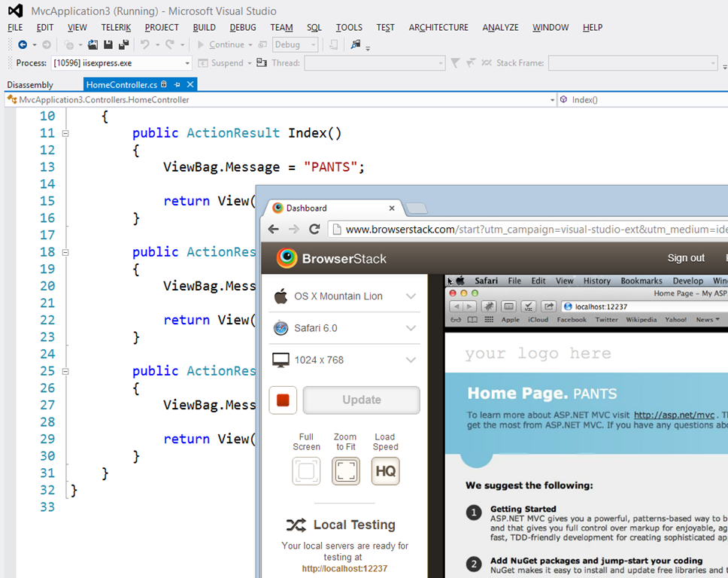The image size is (728, 578).
Task: Click the "PANTS" string on line 13
Action: 330,167
